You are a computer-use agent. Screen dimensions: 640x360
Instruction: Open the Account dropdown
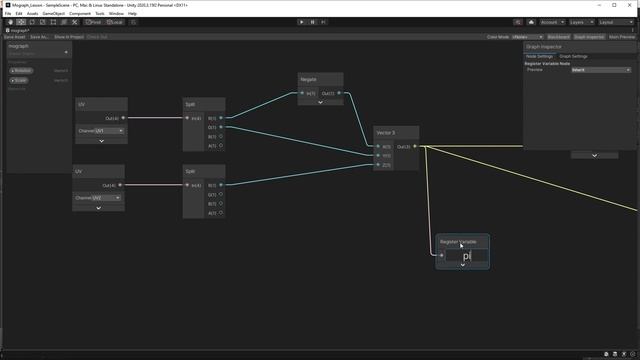[552, 22]
